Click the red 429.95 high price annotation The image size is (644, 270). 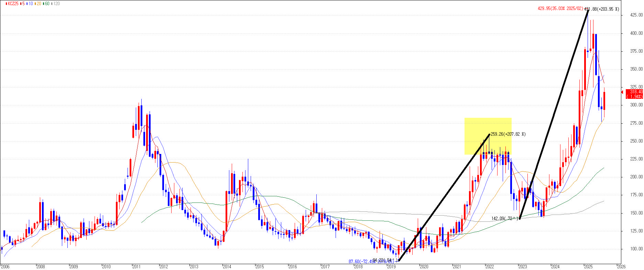pyautogui.click(x=560, y=9)
